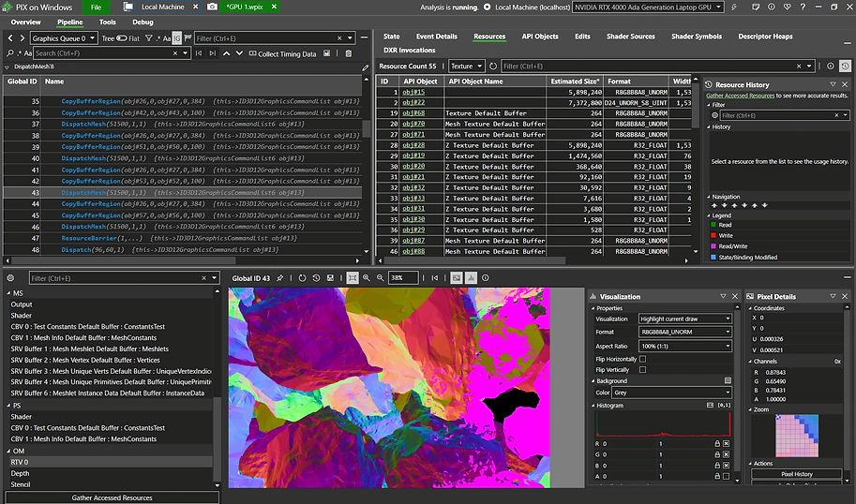Click the clipboard icon in event list toolbar
The height and width of the screenshot is (504, 856).
point(348,53)
